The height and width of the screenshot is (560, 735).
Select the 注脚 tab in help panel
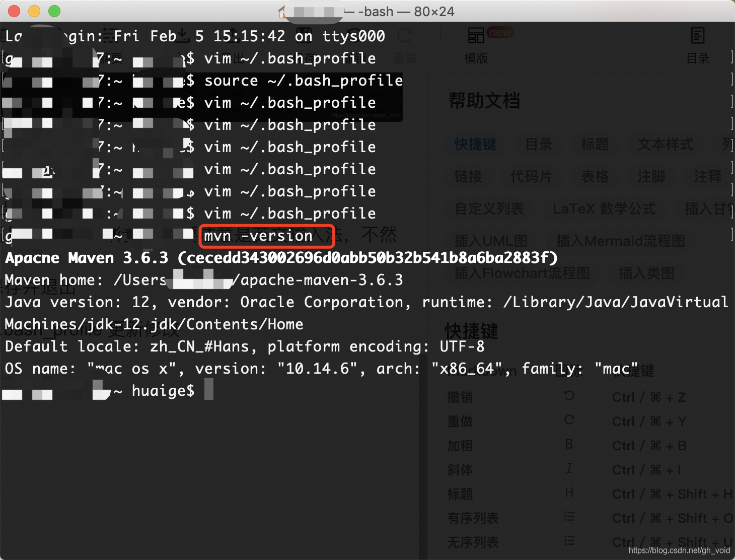[651, 177]
